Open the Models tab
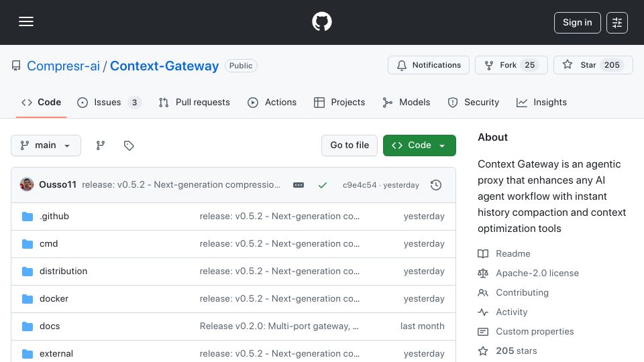Screen dimensions: 644x362 coord(407,102)
